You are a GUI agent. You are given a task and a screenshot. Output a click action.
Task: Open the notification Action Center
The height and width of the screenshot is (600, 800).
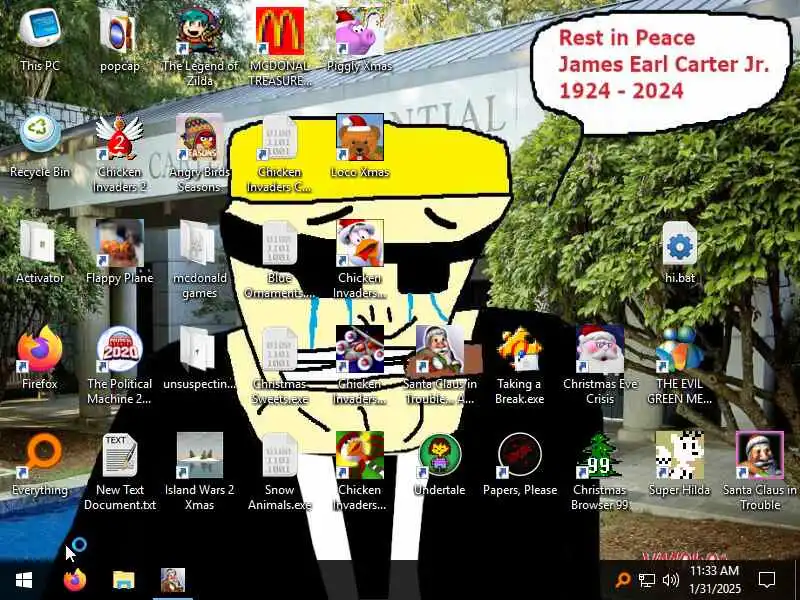coord(767,580)
